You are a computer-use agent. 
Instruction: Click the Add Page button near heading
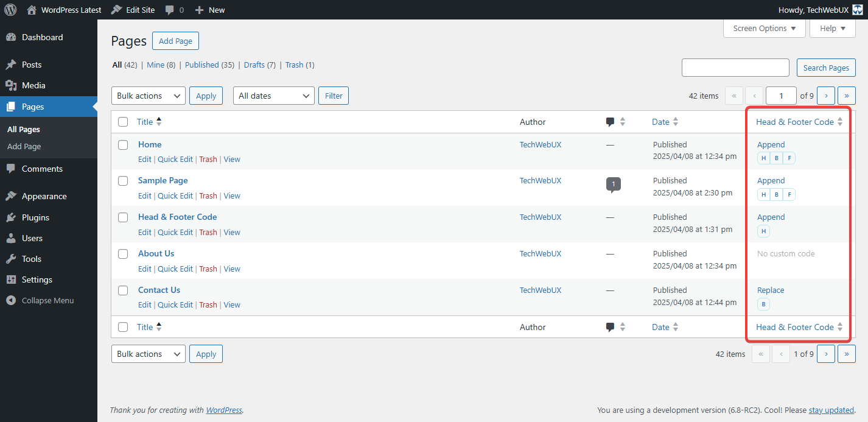click(x=175, y=41)
